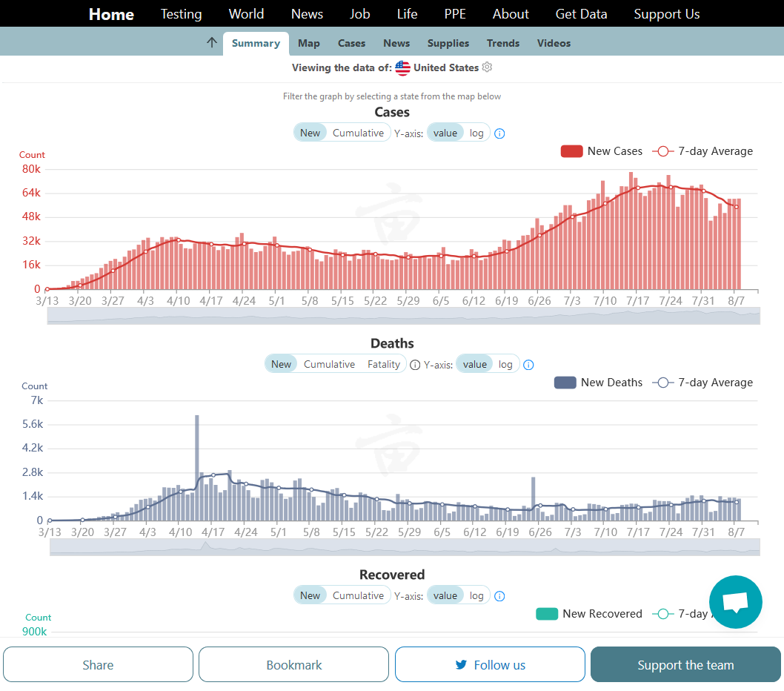784x691 pixels.
Task: Click the Cases chart date range slider
Action: click(x=403, y=315)
